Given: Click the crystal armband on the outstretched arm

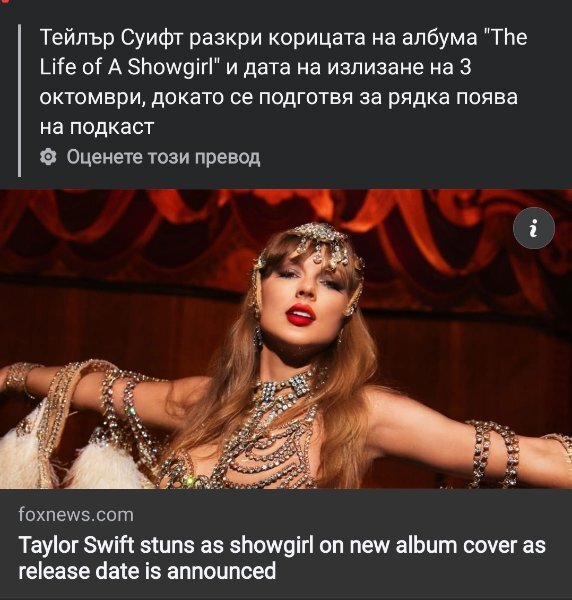Looking at the screenshot, I should (494, 453).
